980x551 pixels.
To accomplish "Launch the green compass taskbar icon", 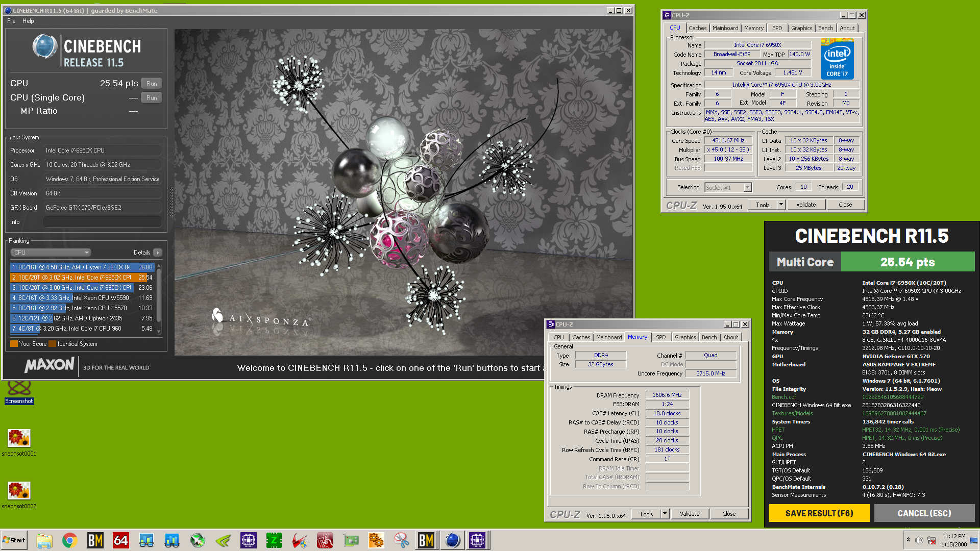I will tap(198, 540).
